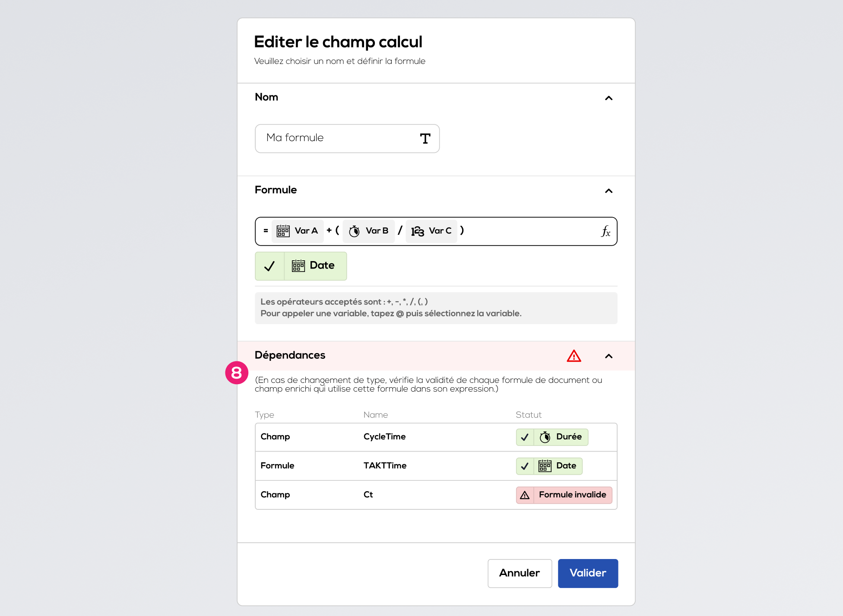Click the text type T icon in name field
843x616 pixels.
tap(425, 139)
